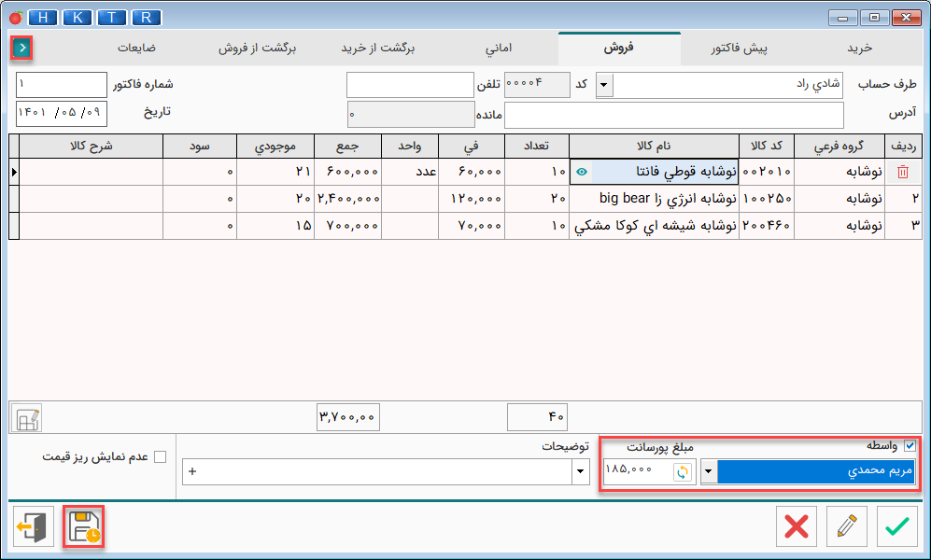
Task: Click the R button in title bar
Action: pyautogui.click(x=146, y=17)
